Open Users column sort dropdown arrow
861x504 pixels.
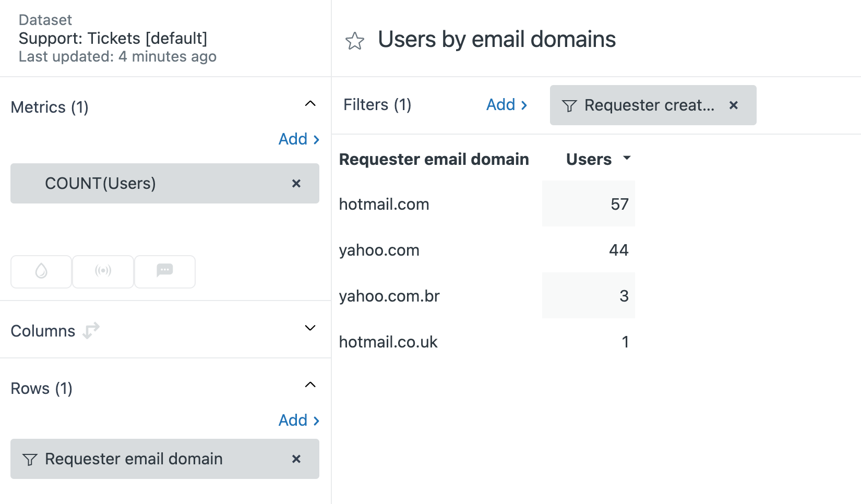click(x=627, y=158)
